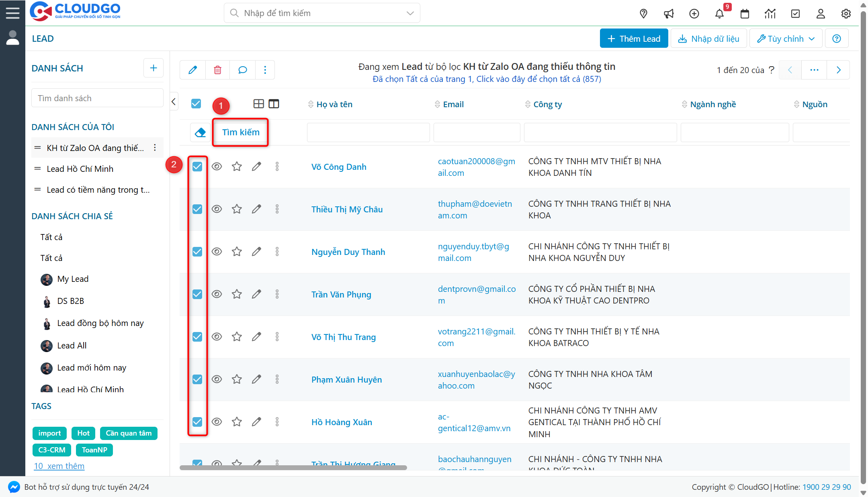This screenshot has width=868, height=497.
Task: Collapse the left list panel chevron
Action: pyautogui.click(x=174, y=102)
